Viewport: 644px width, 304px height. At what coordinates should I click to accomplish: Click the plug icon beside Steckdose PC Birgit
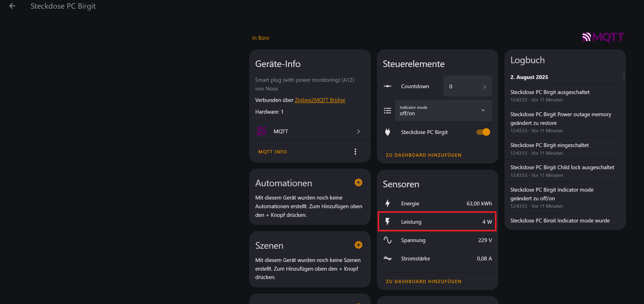[387, 132]
